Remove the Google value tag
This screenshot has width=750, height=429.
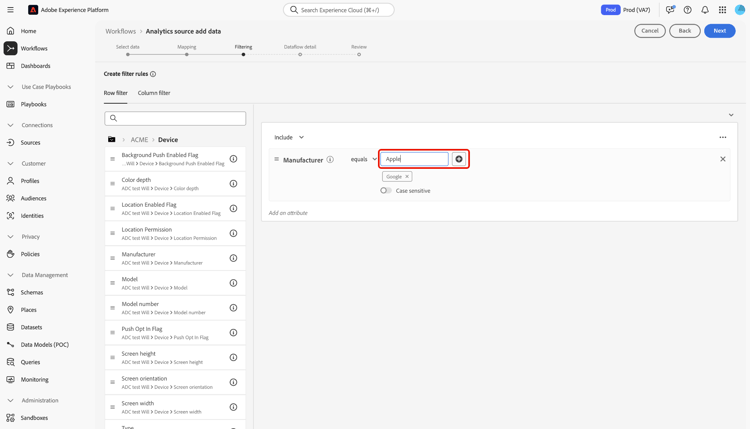click(407, 176)
